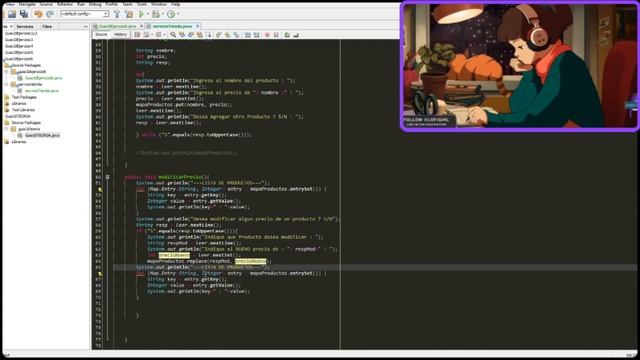Collapse the modificarPrecio method code fold
This screenshot has height=360, width=640.
[x=107, y=177]
